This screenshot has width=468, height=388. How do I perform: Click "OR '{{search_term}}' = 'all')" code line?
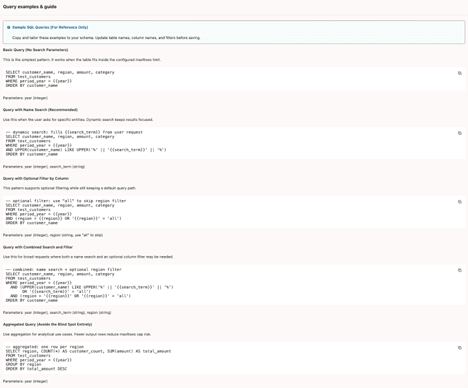click(56, 291)
